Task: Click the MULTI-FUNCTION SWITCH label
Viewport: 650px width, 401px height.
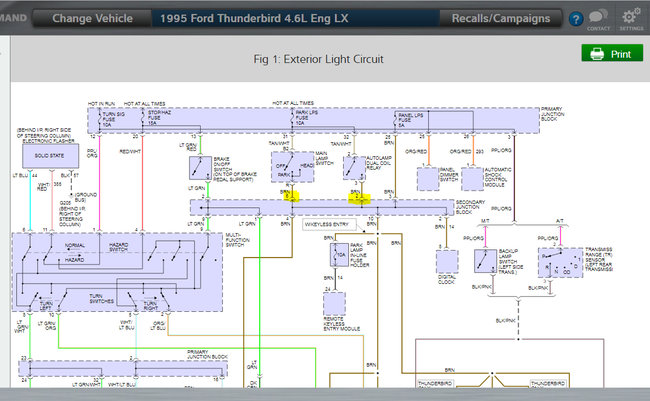Action: click(237, 240)
